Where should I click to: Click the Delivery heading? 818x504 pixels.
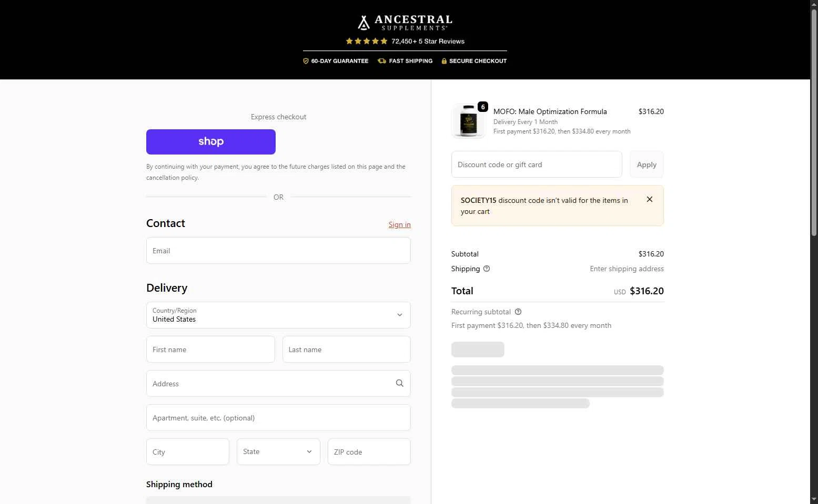167,288
